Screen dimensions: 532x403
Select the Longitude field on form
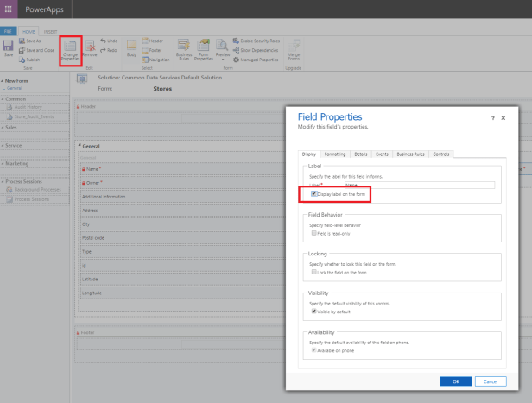[x=182, y=293]
